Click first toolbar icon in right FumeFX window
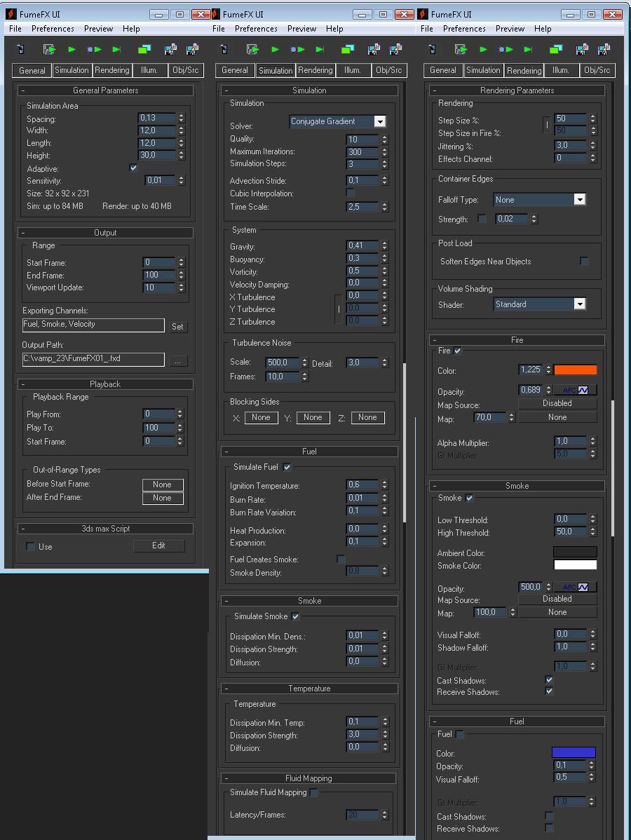 tap(433, 49)
